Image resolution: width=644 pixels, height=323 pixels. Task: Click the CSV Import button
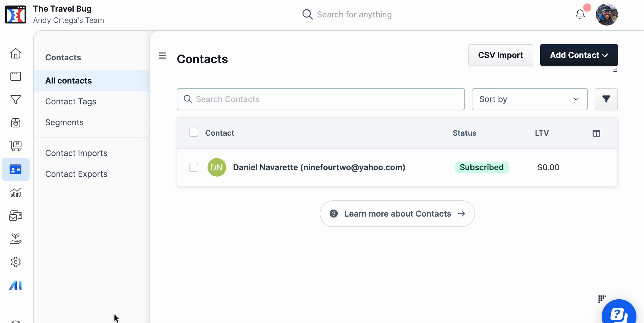click(x=501, y=55)
